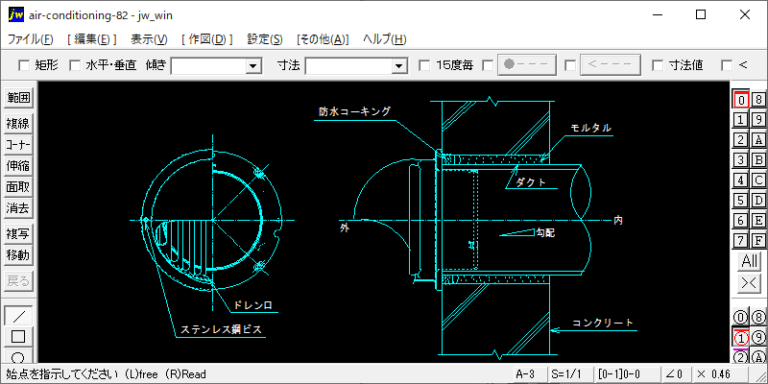
Task: Toggle checkbox beside the arrow line button
Action: (x=570, y=65)
